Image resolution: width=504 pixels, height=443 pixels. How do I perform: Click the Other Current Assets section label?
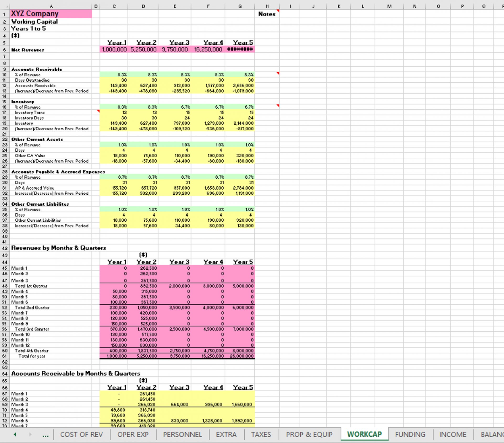point(37,139)
